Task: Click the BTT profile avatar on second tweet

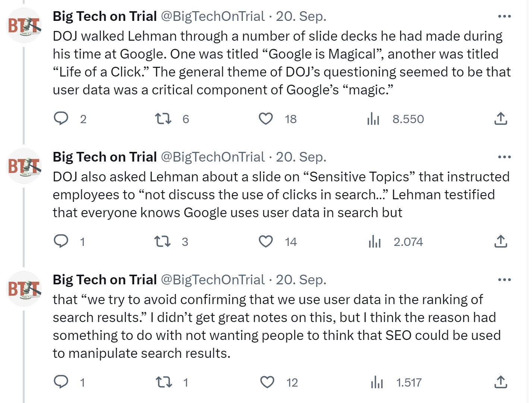Action: 25,166
